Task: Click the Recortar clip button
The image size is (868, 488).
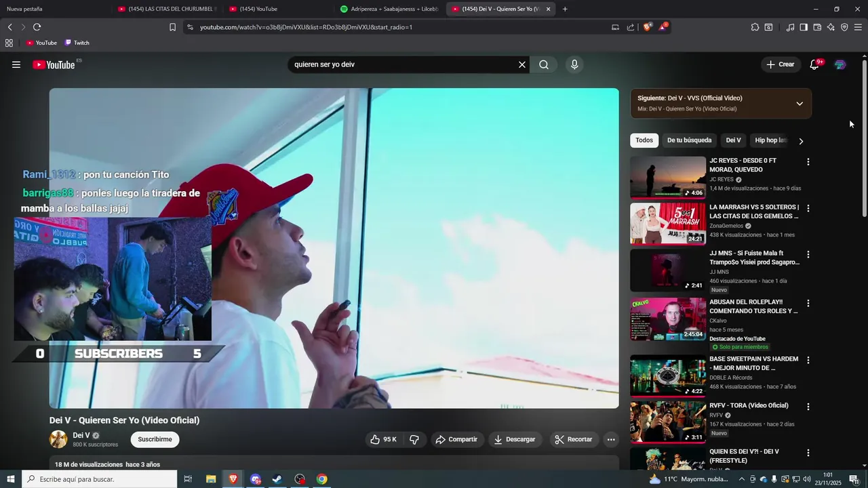Action: click(x=573, y=439)
